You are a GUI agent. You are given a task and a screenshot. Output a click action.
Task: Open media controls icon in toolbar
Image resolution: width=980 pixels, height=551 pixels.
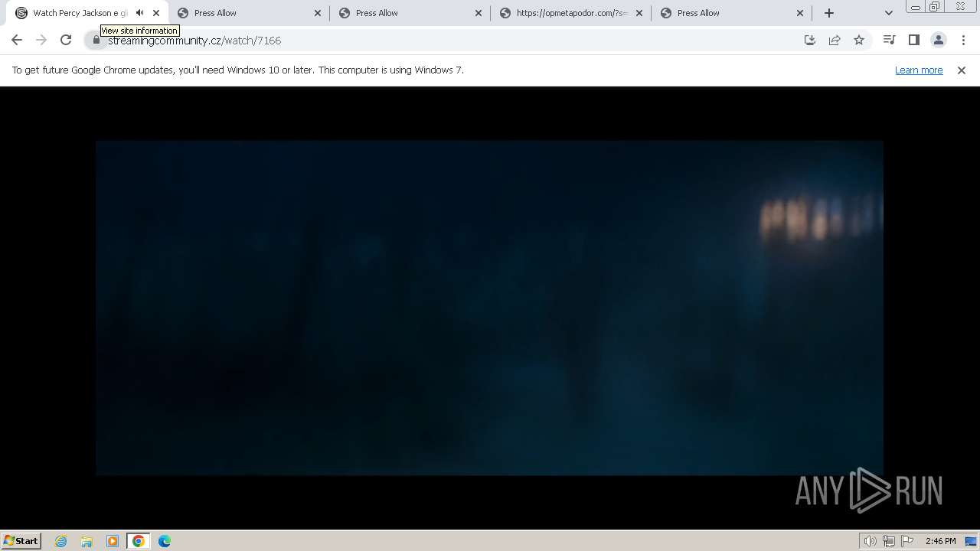pos(889,40)
